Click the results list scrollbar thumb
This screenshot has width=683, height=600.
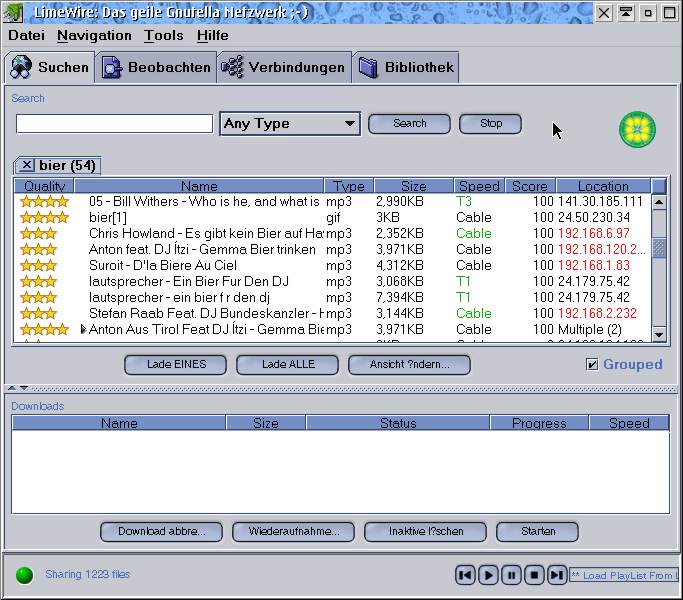tap(659, 248)
